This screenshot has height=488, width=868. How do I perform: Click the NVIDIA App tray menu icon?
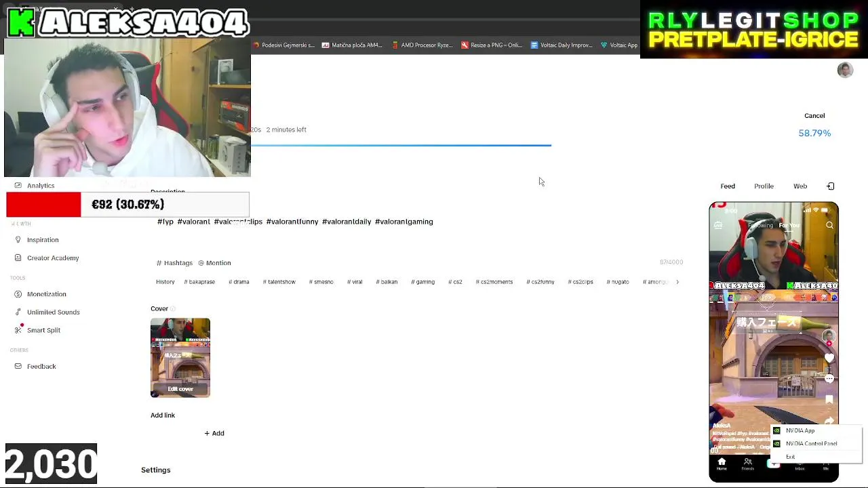pyautogui.click(x=776, y=431)
